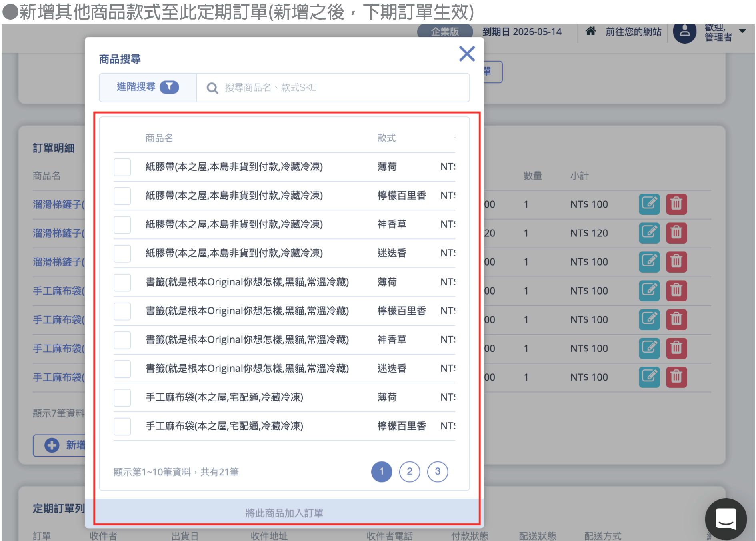
Task: Open 前往您的網站 link
Action: click(633, 32)
